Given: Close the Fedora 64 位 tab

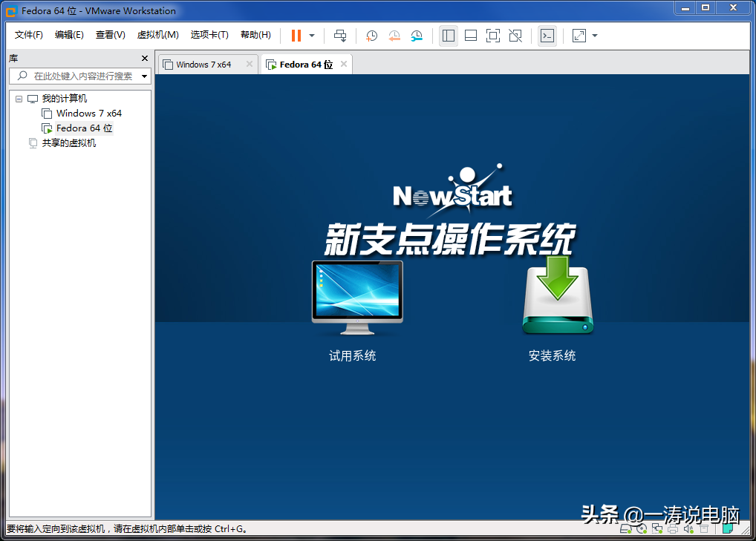Looking at the screenshot, I should [343, 64].
